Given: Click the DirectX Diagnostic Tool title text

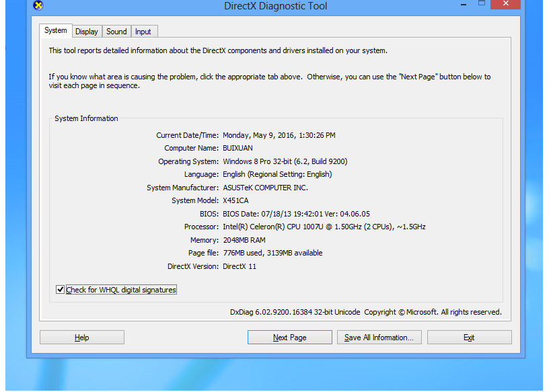Looking at the screenshot, I should 276,6.
